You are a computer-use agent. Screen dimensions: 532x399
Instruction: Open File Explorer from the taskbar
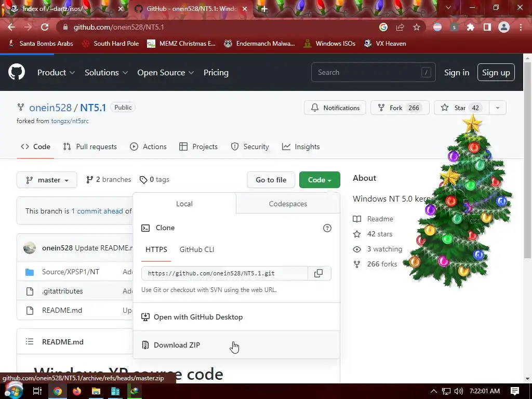pos(96,391)
